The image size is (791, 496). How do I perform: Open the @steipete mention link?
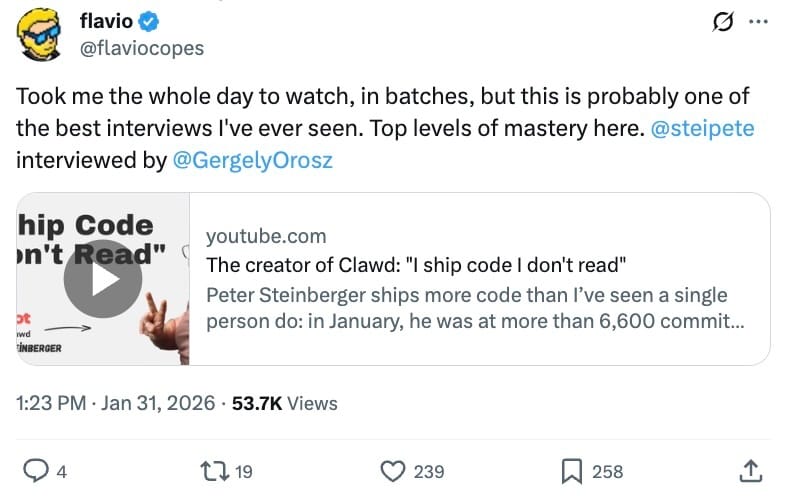702,129
